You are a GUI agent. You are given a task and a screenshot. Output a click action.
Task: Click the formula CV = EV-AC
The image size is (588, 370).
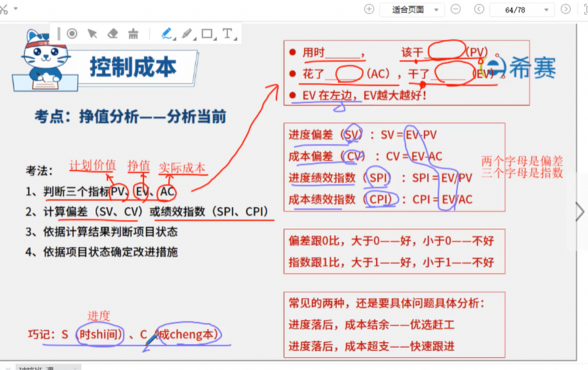(413, 156)
